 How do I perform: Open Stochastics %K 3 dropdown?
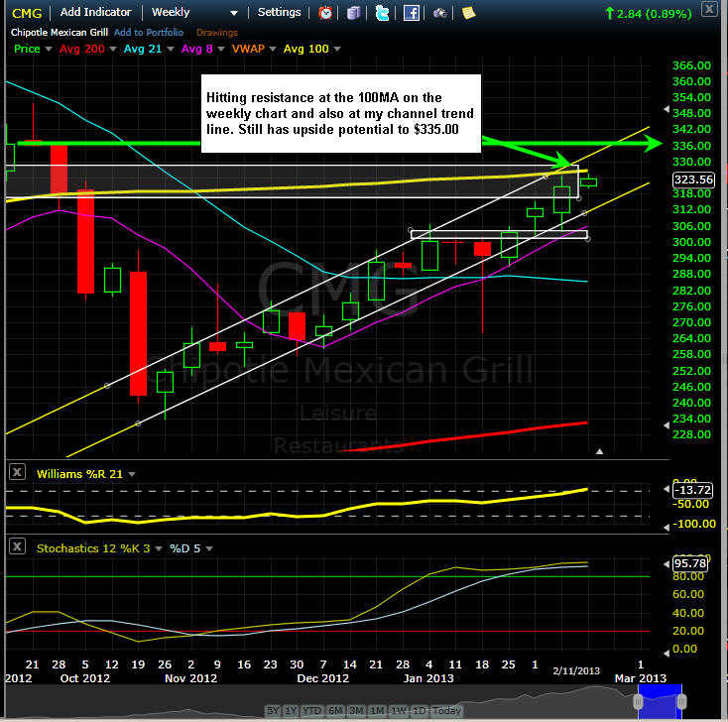tap(159, 548)
